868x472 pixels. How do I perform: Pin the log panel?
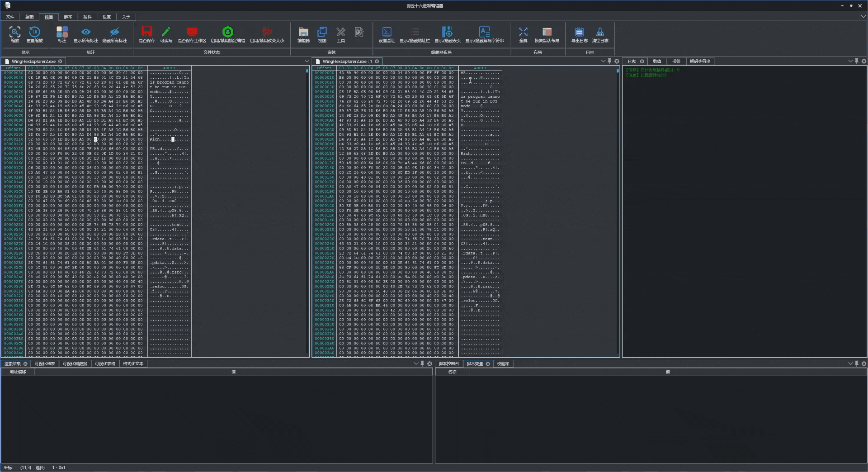click(x=857, y=61)
